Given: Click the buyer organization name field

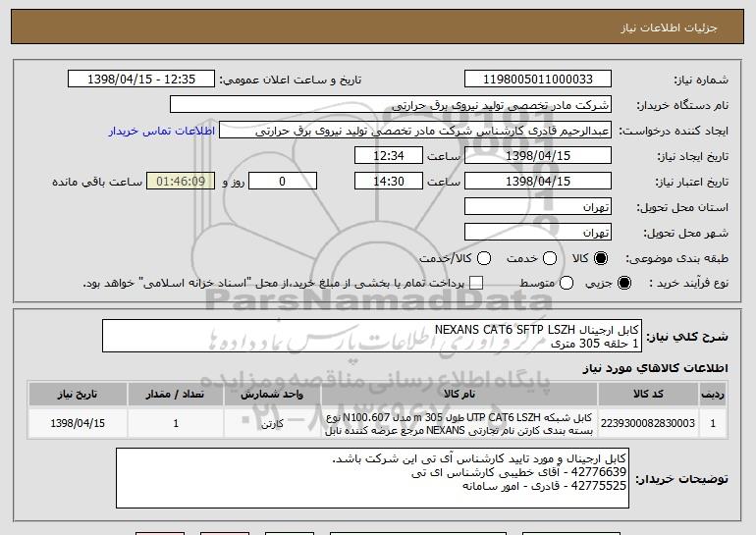Looking at the screenshot, I should 391,105.
